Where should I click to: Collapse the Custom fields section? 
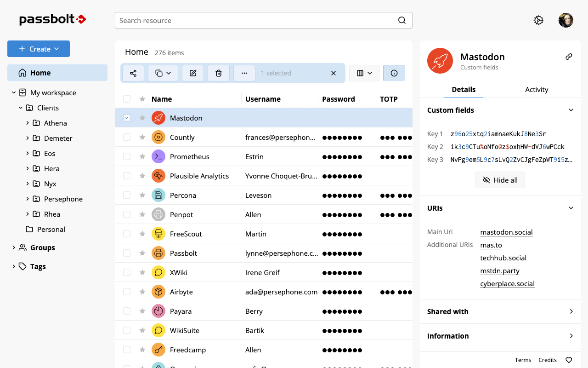tap(571, 110)
